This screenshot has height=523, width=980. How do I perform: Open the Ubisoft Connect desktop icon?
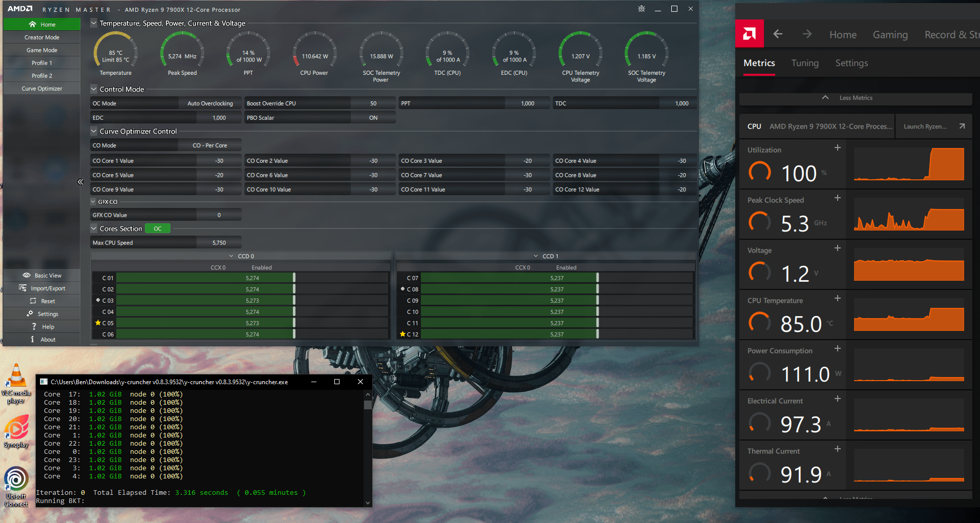coord(16,487)
